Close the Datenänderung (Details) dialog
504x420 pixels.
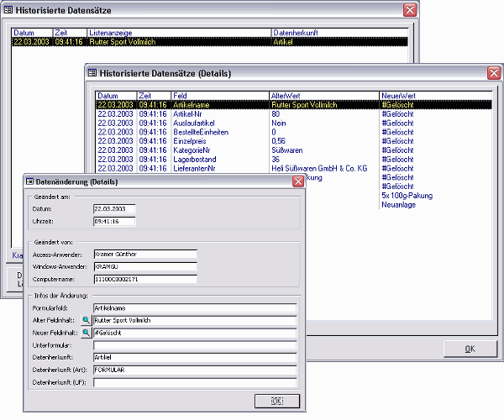[x=297, y=181]
